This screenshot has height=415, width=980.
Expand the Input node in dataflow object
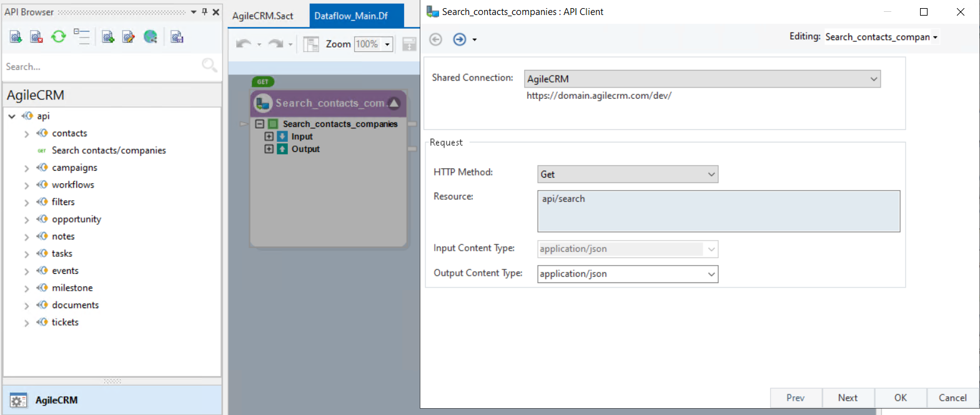tap(269, 136)
